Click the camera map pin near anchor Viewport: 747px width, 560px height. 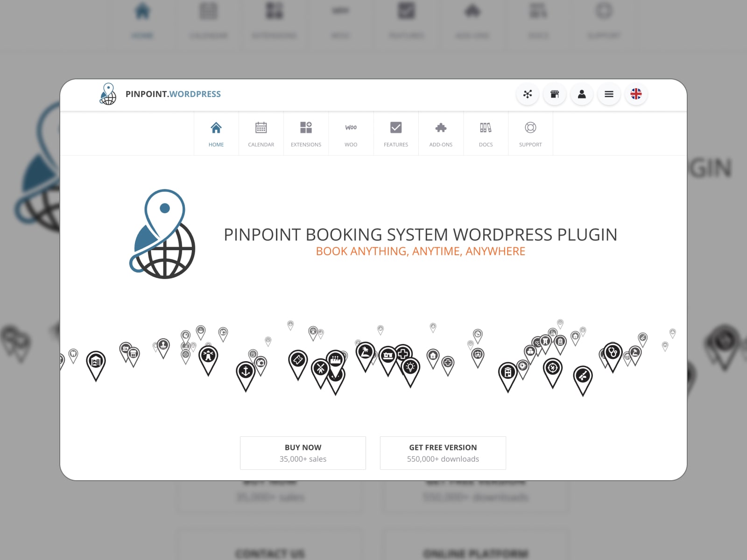click(261, 365)
